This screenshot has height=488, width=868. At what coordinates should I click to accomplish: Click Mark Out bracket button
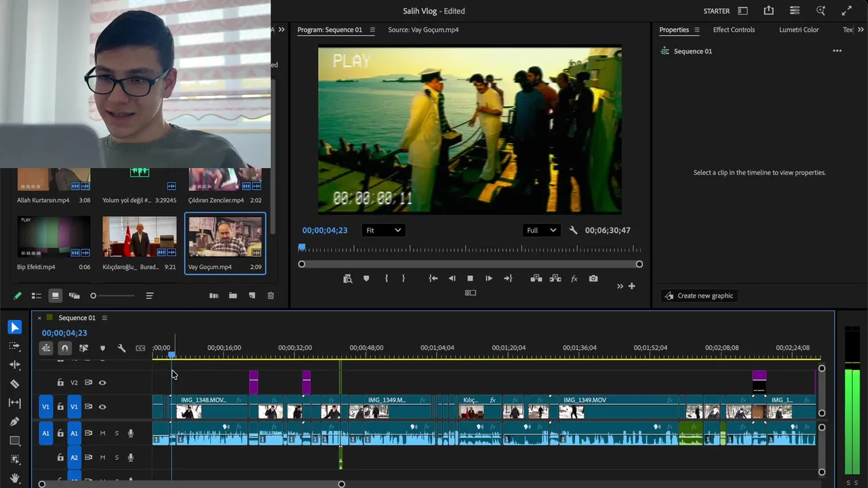[403, 279]
